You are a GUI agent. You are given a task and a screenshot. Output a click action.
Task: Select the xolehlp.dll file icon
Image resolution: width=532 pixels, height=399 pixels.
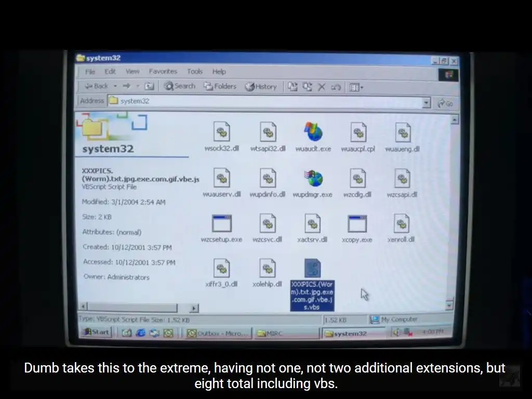coord(268,268)
